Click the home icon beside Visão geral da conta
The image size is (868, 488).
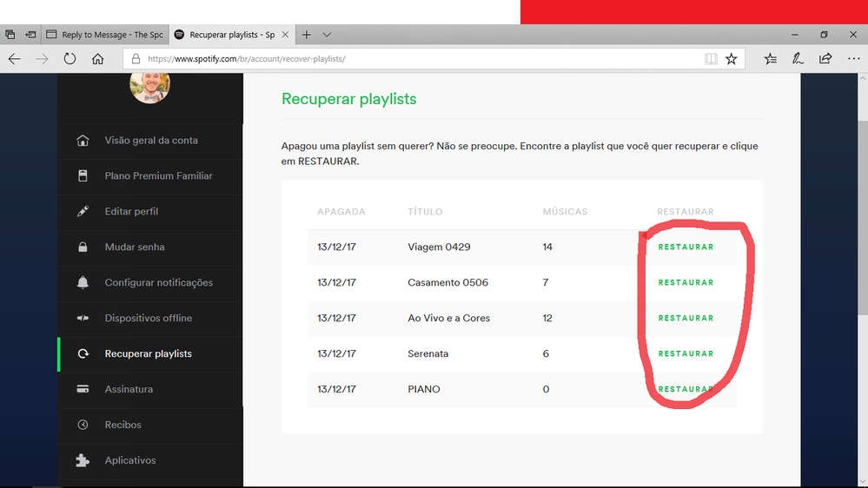pyautogui.click(x=83, y=141)
